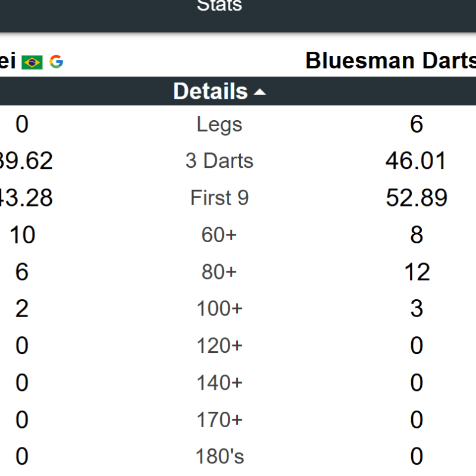Viewport: 476px width, 476px height.
Task: Select the left player's 10 sixty-plus count
Action: pyautogui.click(x=22, y=234)
